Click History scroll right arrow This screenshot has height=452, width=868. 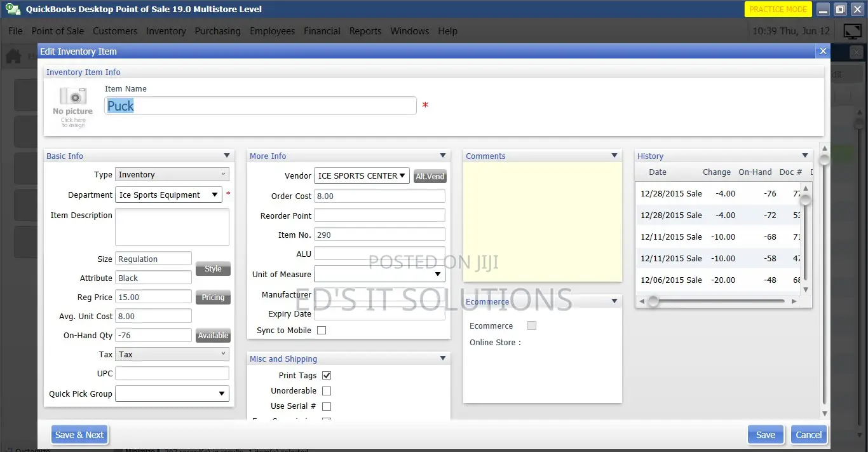794,301
